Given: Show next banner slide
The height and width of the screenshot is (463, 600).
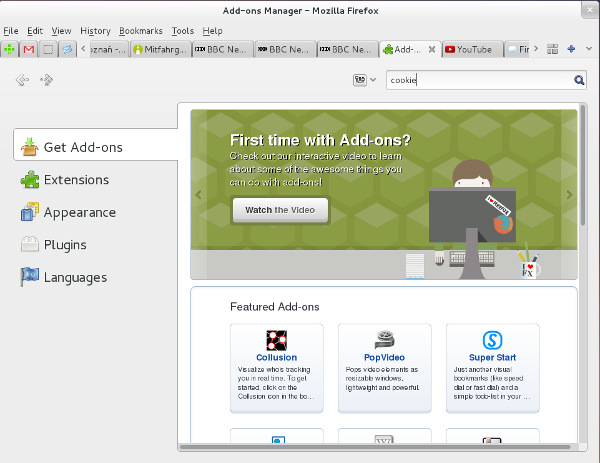Looking at the screenshot, I should tap(569, 195).
